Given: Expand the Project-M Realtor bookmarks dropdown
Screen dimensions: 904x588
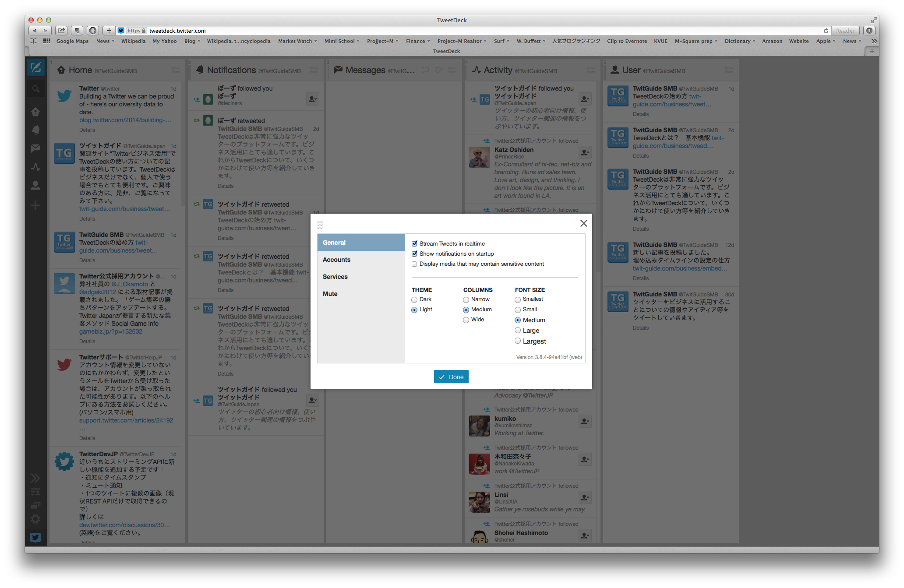Looking at the screenshot, I should [462, 41].
